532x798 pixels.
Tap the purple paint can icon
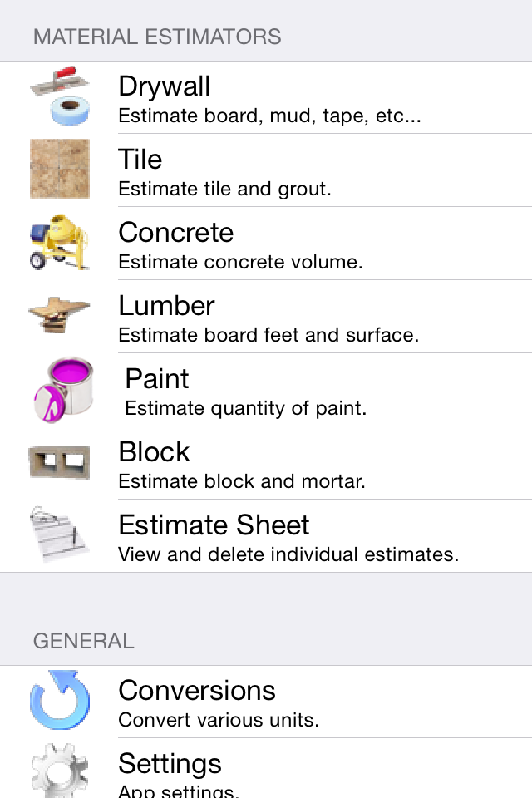tap(64, 389)
